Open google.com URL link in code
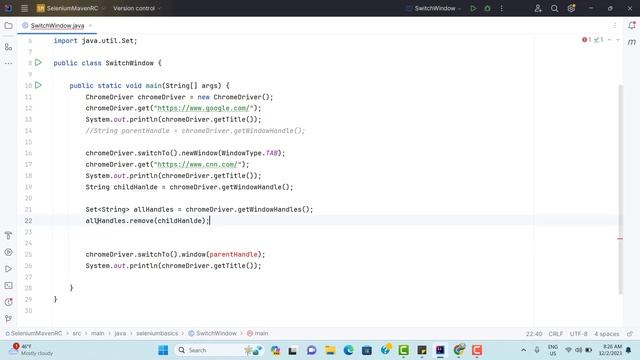This screenshot has width=640, height=360. coord(203,108)
